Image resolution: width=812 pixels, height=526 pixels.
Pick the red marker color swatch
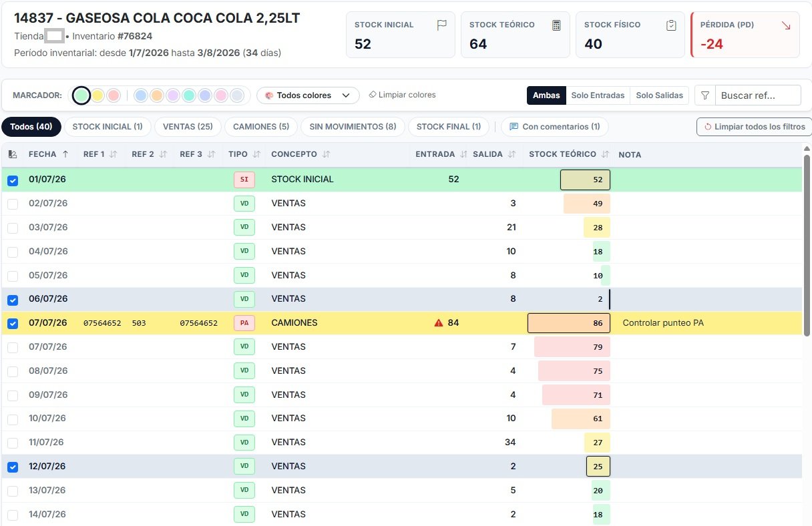114,95
